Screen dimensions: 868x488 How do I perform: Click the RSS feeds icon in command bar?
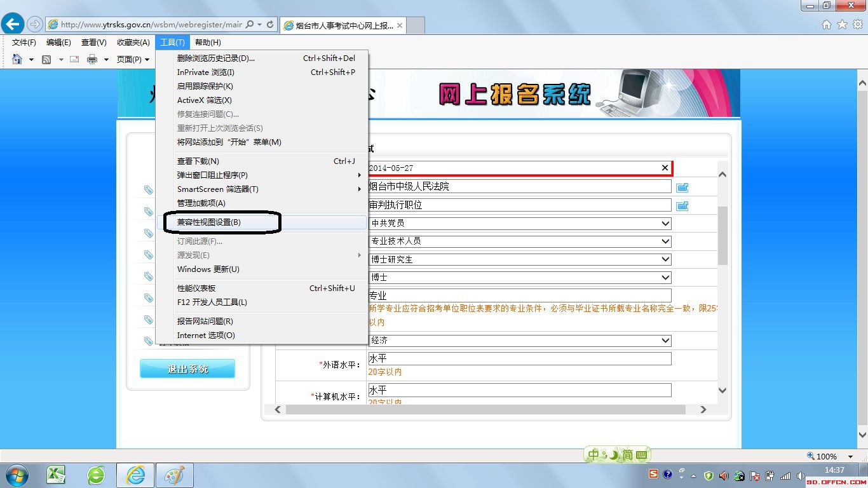click(46, 59)
